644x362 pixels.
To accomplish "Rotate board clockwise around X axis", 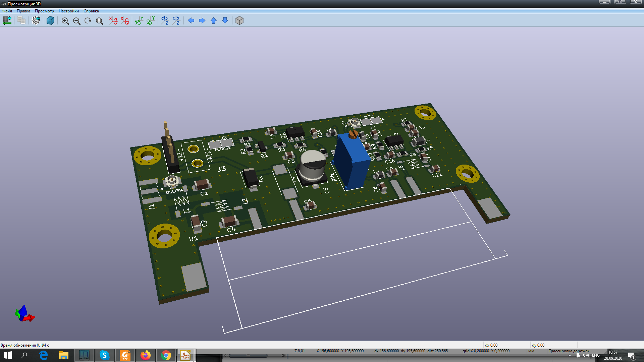I will (113, 21).
